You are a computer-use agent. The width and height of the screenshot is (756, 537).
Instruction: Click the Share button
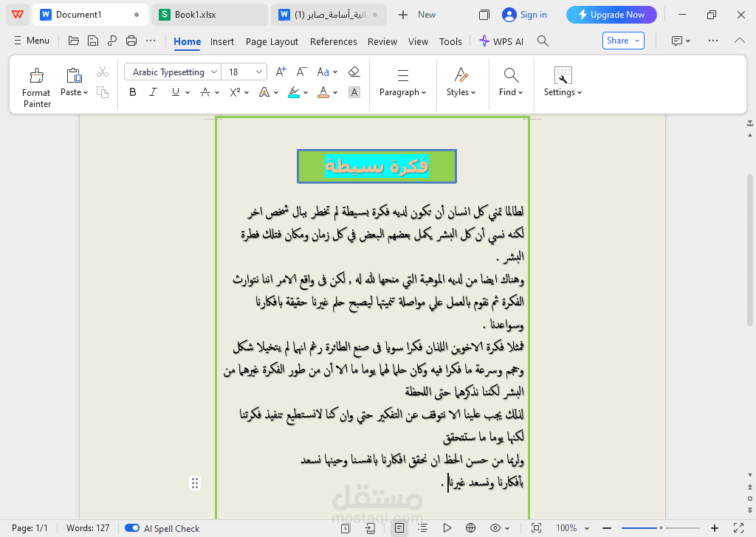coord(623,41)
